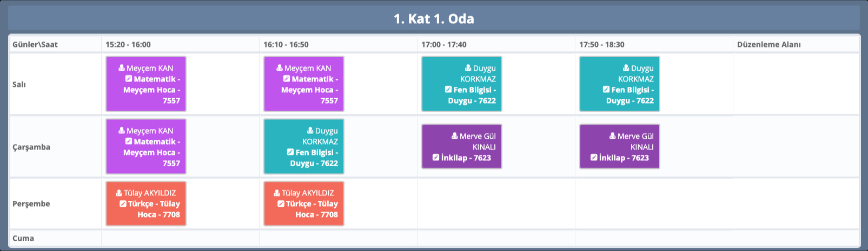Viewport: 868px width, 251px height.
Task: Click the purple Matematik card on Salı 15:20
Action: click(x=146, y=84)
